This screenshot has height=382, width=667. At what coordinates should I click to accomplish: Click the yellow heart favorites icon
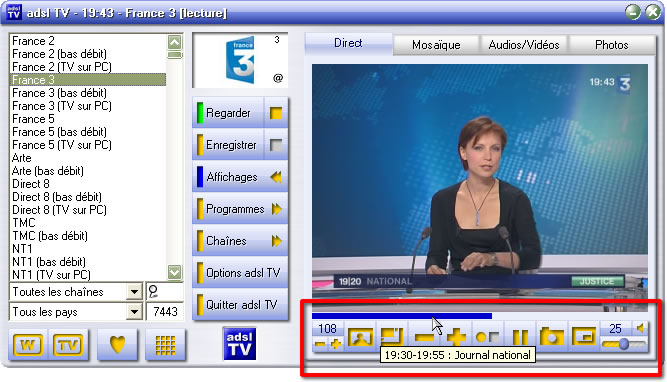117,344
